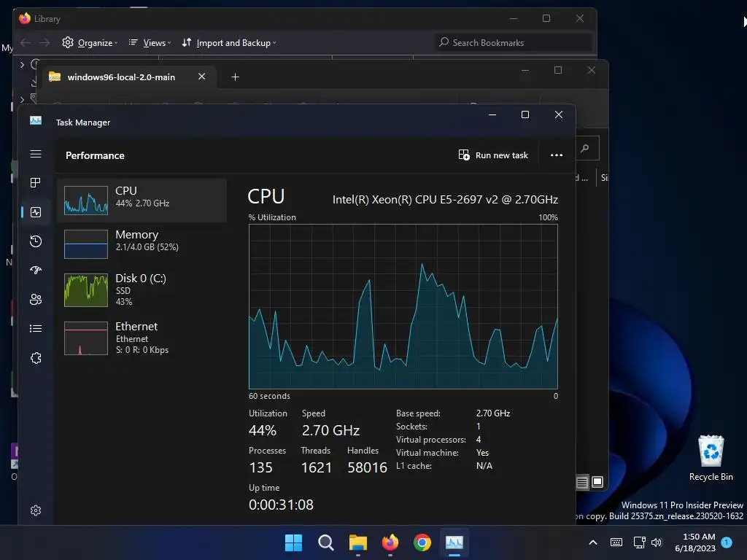Open Google Chrome from the taskbar

(422, 542)
